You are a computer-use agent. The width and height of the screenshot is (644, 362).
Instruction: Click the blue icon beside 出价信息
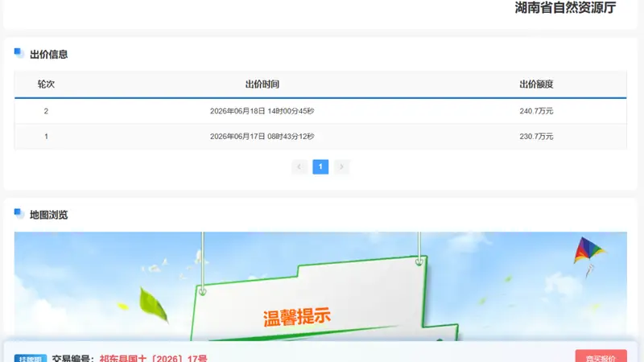point(19,53)
